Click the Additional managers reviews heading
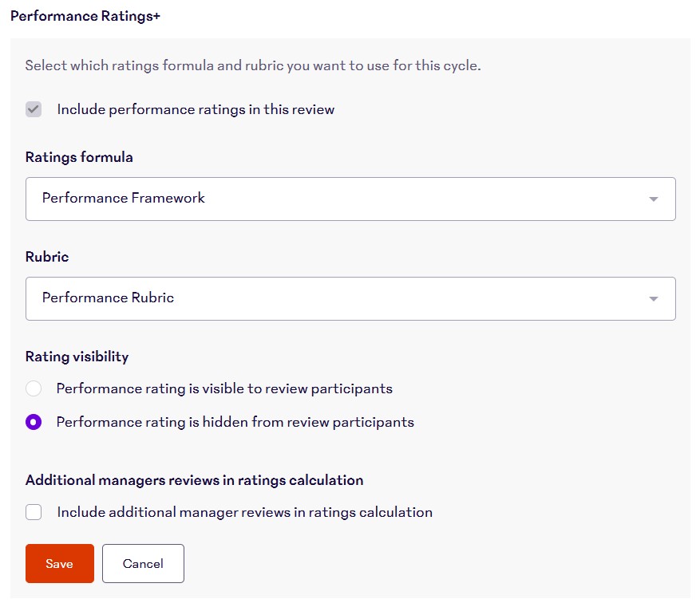Image resolution: width=700 pixels, height=607 pixels. tap(194, 480)
